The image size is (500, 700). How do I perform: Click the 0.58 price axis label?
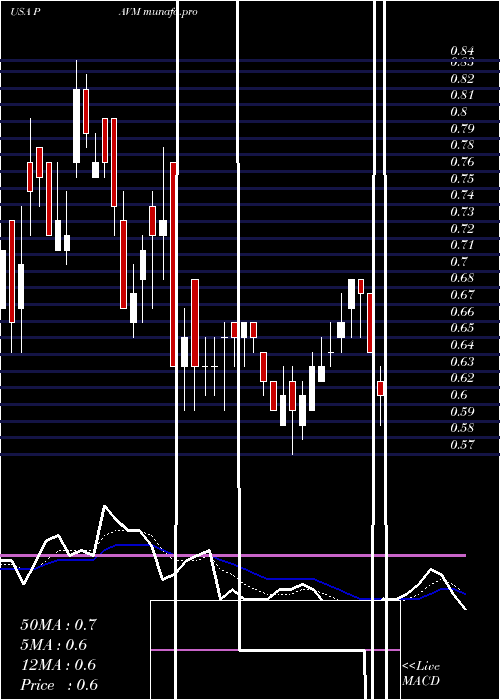coord(462,428)
